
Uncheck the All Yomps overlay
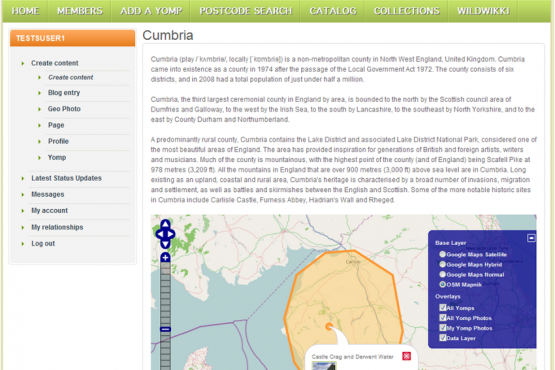442,307
